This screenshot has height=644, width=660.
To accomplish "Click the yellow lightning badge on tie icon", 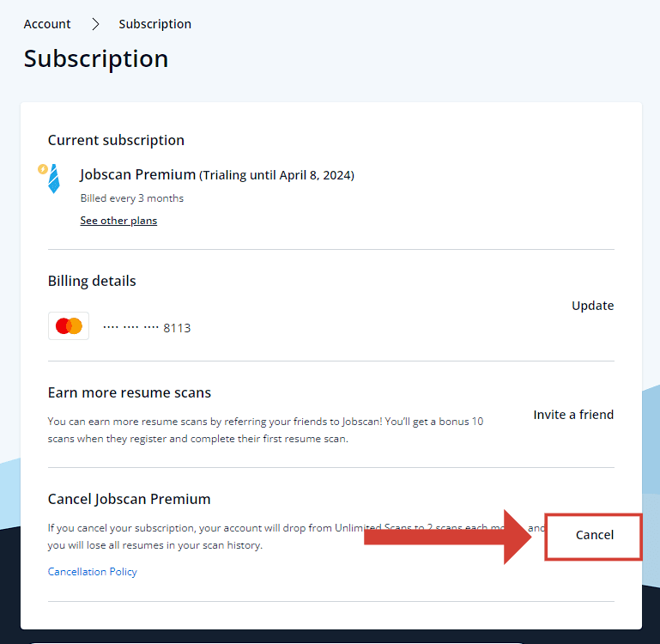I will (43, 169).
